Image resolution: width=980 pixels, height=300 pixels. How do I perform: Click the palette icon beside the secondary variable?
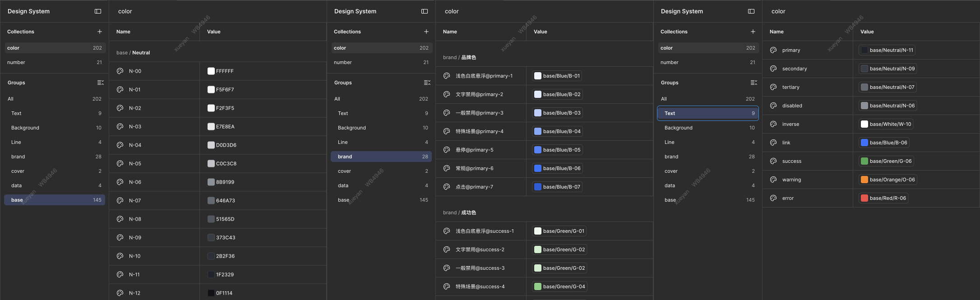(773, 69)
